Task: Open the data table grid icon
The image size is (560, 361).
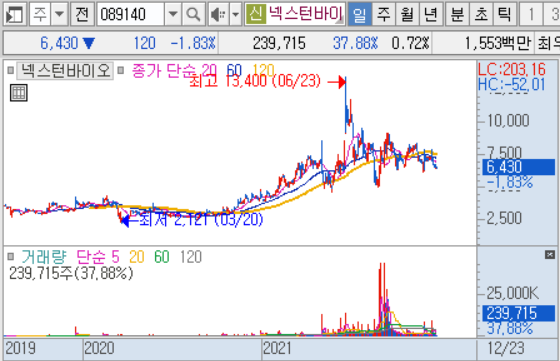Action: tap(19, 93)
